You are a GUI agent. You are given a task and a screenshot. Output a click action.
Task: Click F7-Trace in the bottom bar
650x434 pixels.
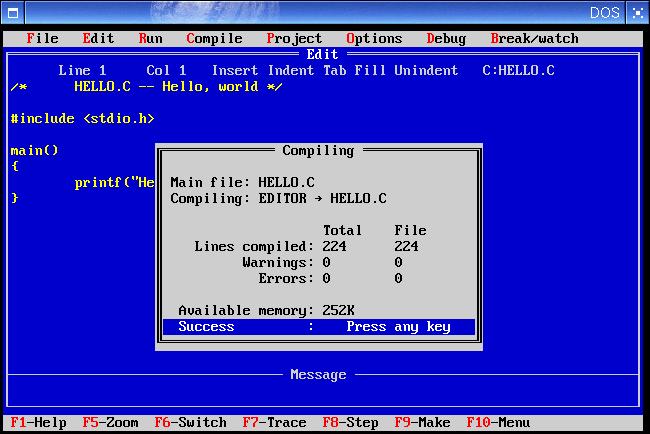(x=274, y=422)
